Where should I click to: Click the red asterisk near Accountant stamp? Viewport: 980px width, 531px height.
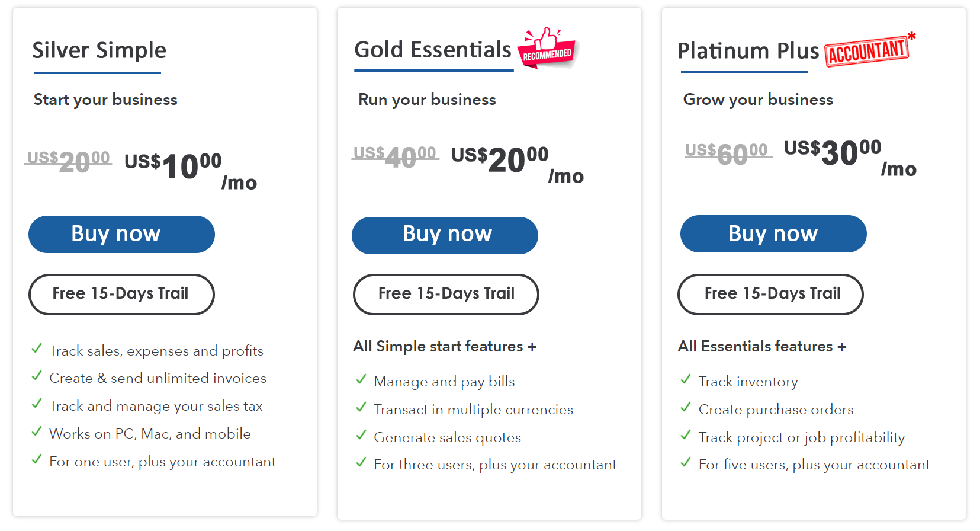coord(912,37)
